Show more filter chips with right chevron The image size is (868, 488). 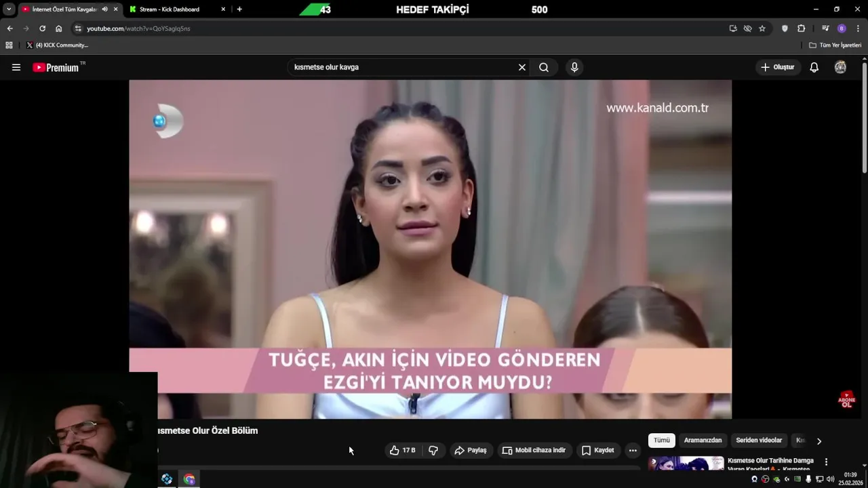coord(818,441)
